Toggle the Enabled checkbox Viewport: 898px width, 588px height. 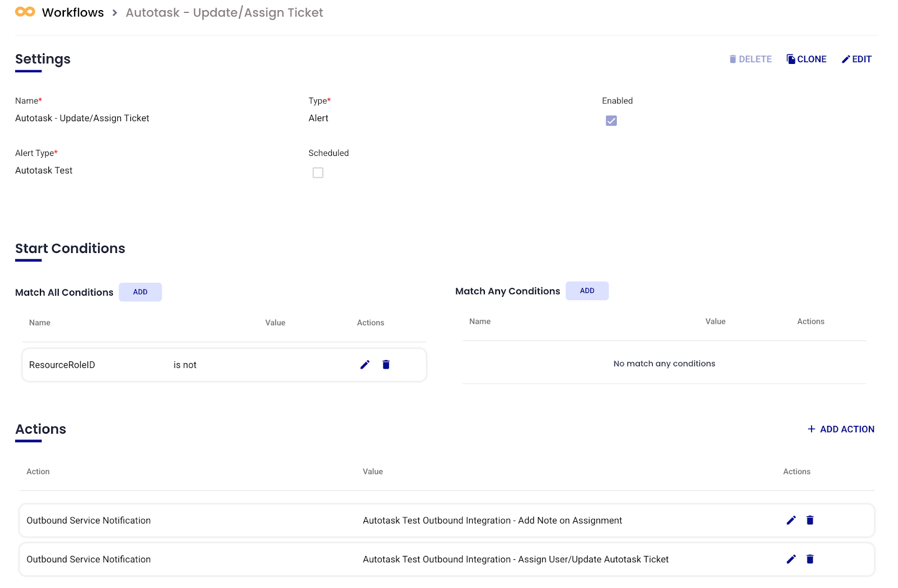coord(611,121)
